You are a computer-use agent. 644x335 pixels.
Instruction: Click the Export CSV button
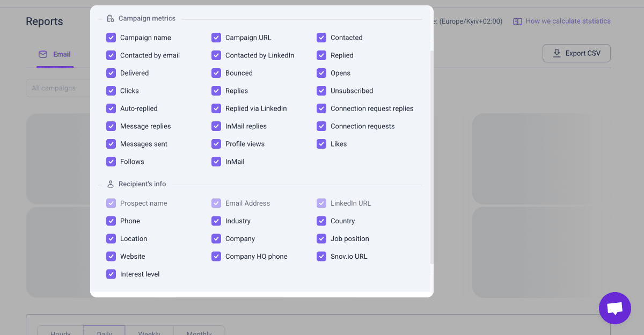pyautogui.click(x=576, y=53)
